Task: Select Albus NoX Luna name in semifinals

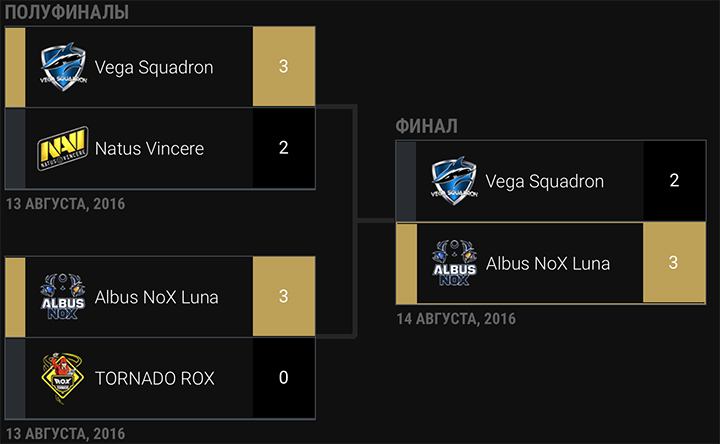Action: pos(156,297)
